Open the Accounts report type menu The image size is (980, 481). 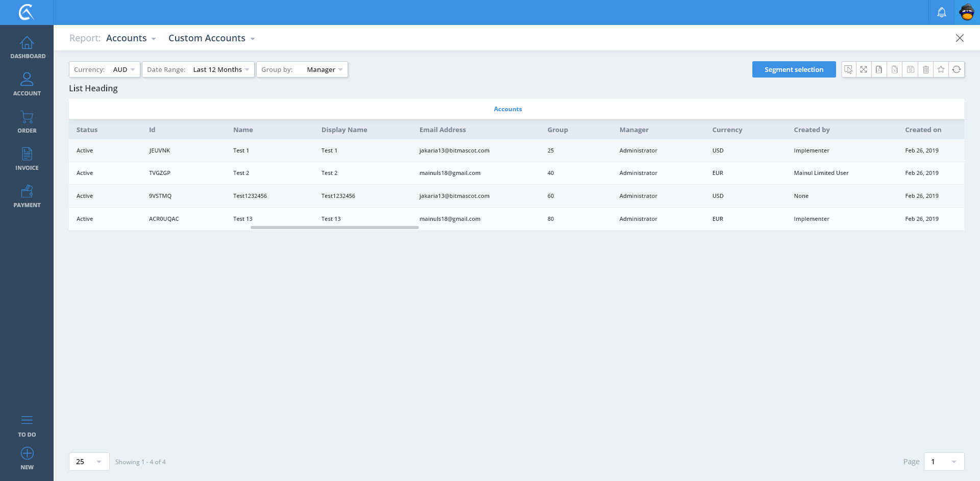click(131, 38)
